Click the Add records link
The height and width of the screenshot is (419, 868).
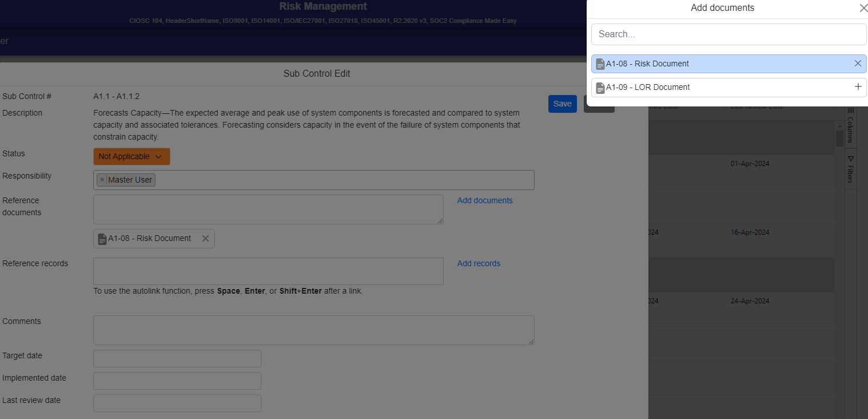click(479, 263)
